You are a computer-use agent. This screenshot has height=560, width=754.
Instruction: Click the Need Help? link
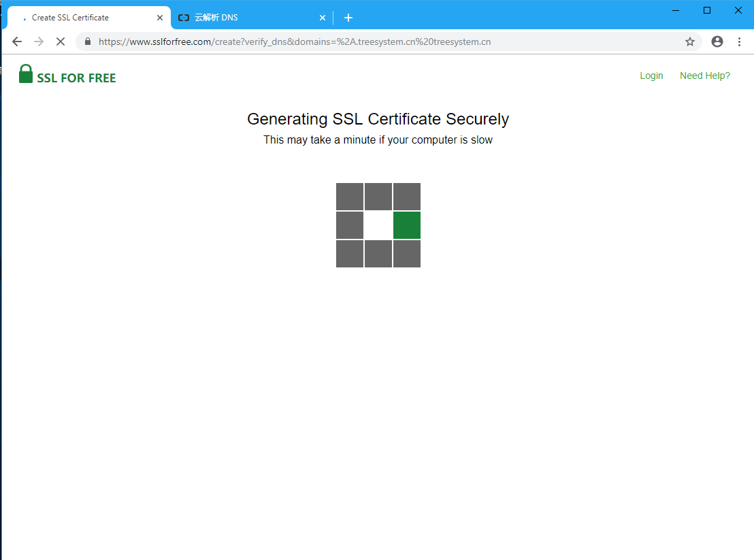704,76
